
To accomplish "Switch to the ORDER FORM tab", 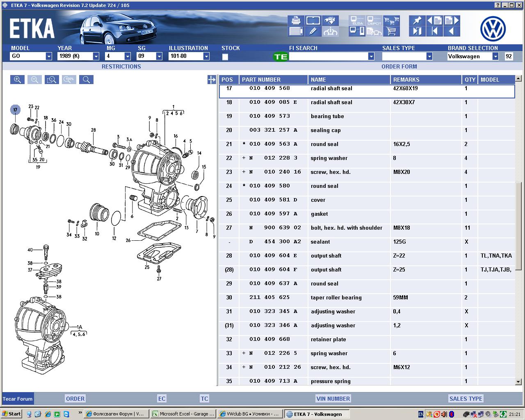I will click(399, 66).
